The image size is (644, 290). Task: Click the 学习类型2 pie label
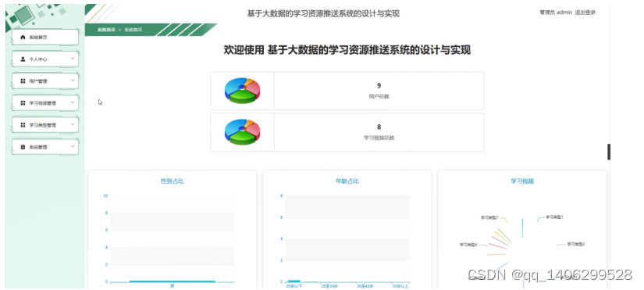[x=576, y=244]
